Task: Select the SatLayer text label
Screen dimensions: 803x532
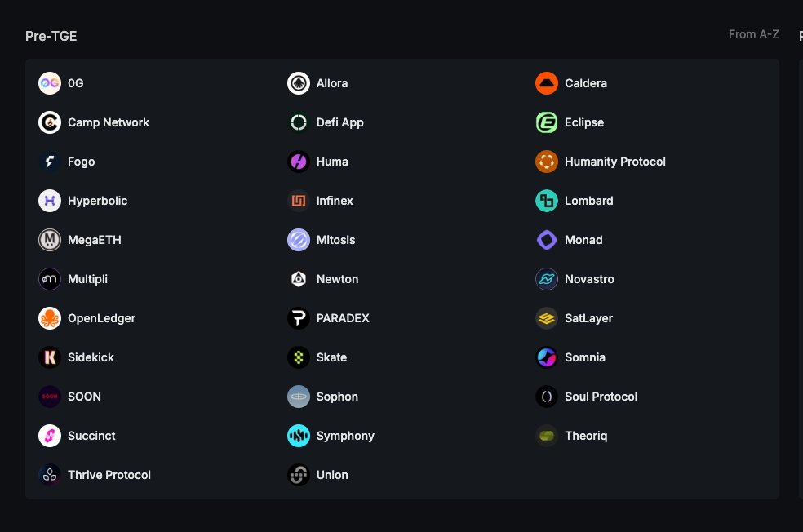Action: tap(588, 318)
